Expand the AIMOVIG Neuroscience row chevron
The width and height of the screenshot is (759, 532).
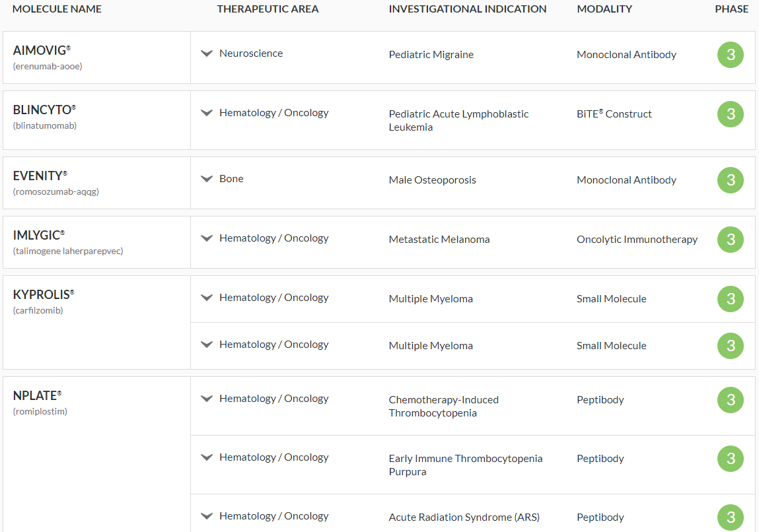coord(207,53)
